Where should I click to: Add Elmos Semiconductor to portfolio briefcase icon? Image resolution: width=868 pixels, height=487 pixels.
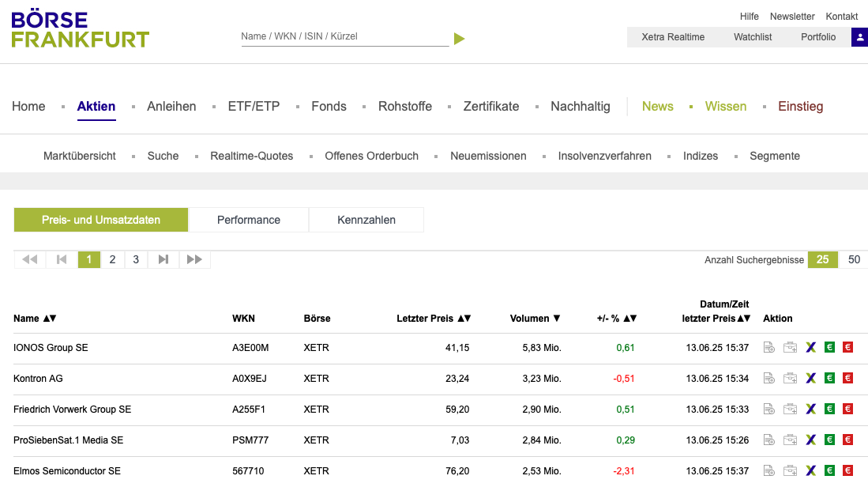[x=790, y=471]
